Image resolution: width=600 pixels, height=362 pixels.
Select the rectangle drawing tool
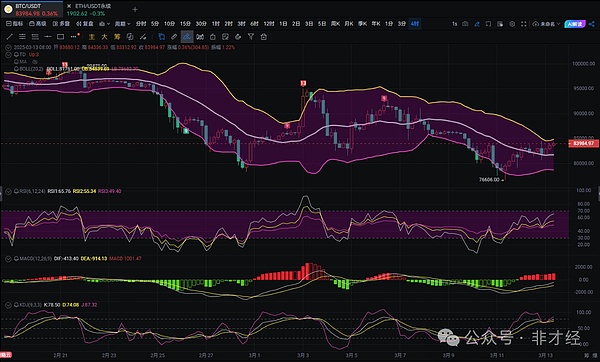60,37
